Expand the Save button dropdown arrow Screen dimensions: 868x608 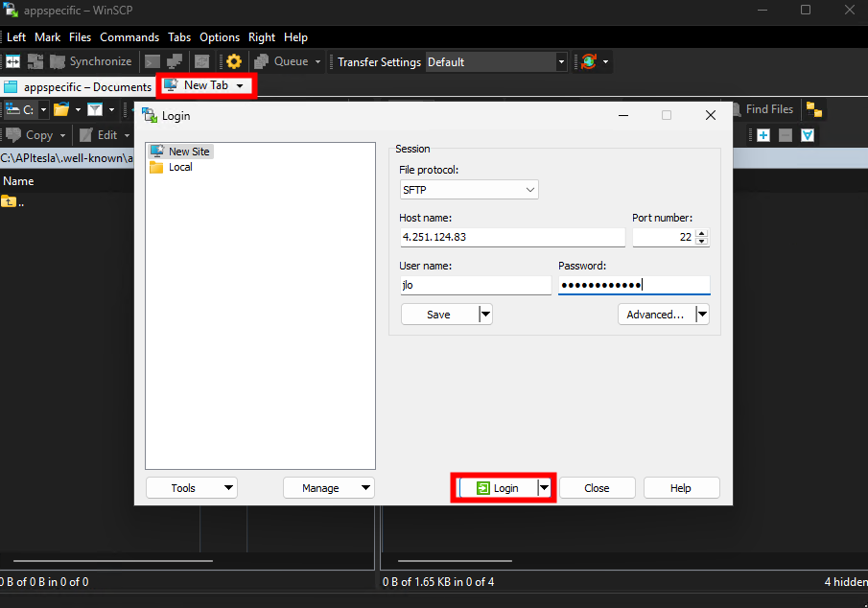tap(485, 315)
